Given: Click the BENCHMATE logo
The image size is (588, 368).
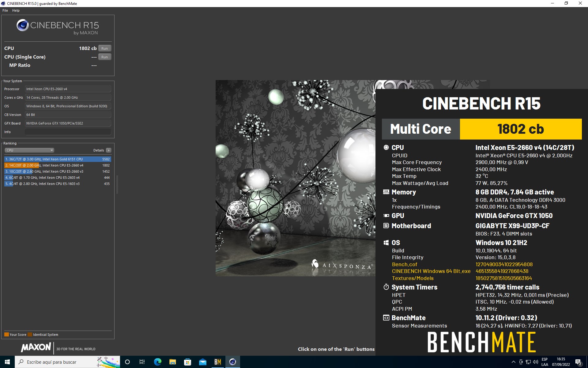Looking at the screenshot, I should 481,342.
